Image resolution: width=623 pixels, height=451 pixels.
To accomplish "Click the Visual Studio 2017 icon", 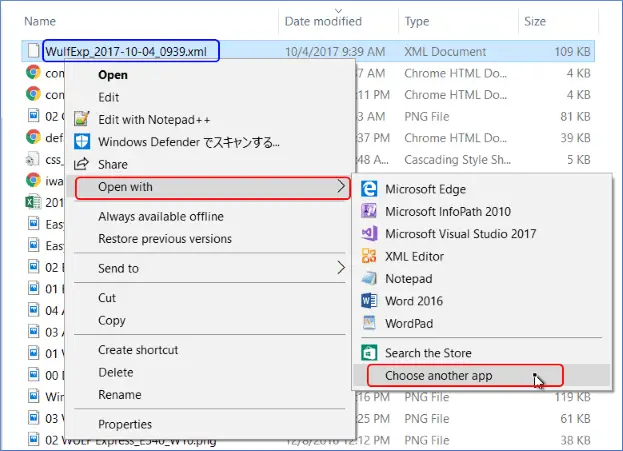I will [x=369, y=234].
